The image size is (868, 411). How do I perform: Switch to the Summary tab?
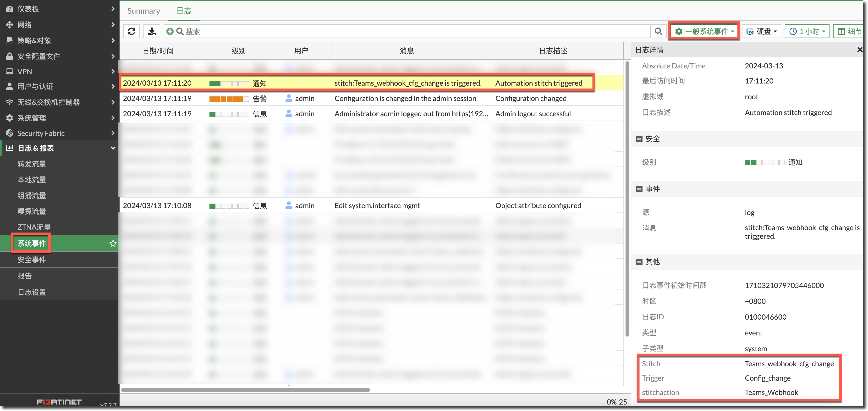[x=143, y=11]
